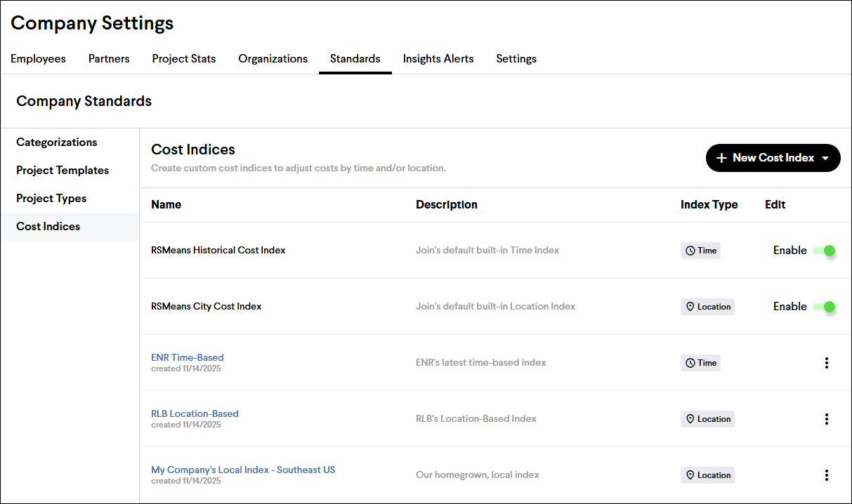Expand the New Cost Index dropdown arrow
The width and height of the screenshot is (852, 504).
pyautogui.click(x=826, y=158)
